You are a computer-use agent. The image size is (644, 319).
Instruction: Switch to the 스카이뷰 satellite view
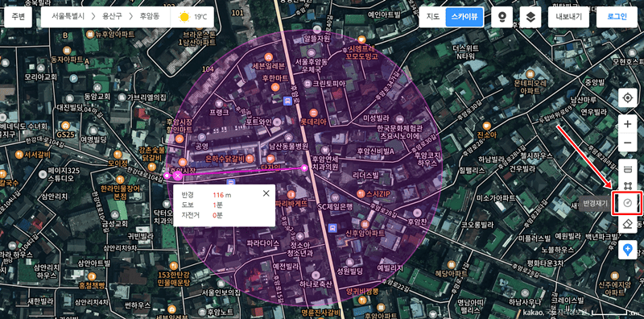[x=464, y=17]
